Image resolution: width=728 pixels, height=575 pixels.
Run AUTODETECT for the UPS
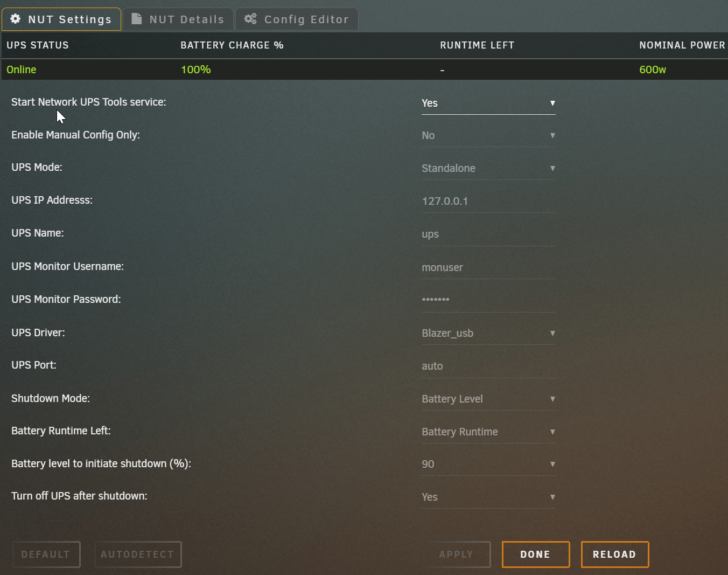pos(138,555)
